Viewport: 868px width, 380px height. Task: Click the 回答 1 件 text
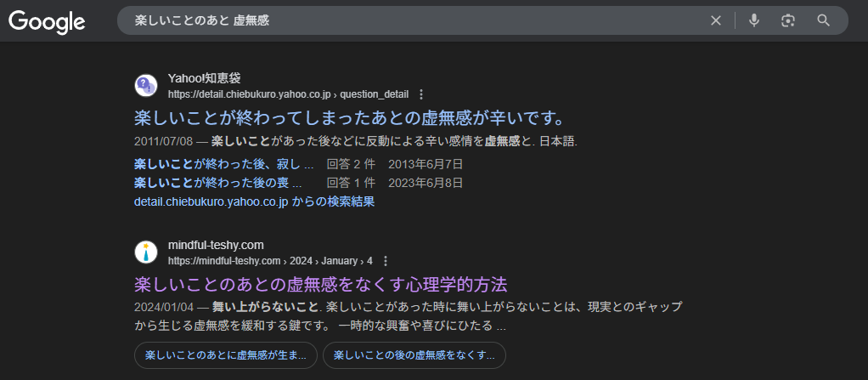point(351,183)
